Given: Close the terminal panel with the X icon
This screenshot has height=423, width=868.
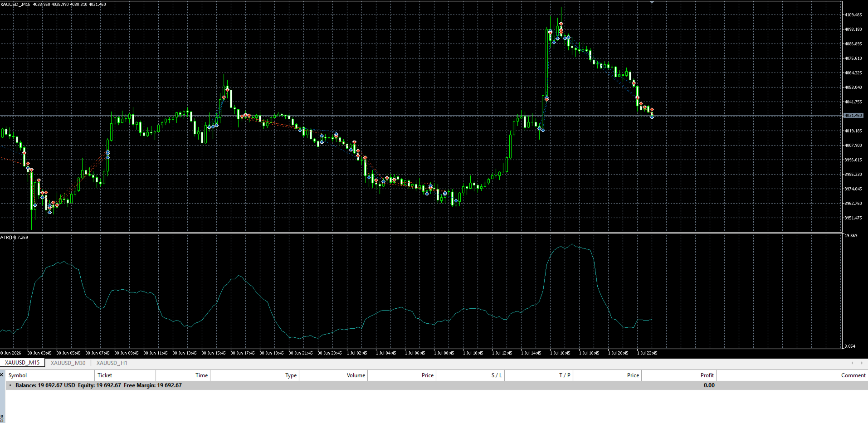Looking at the screenshot, I should [x=2, y=375].
